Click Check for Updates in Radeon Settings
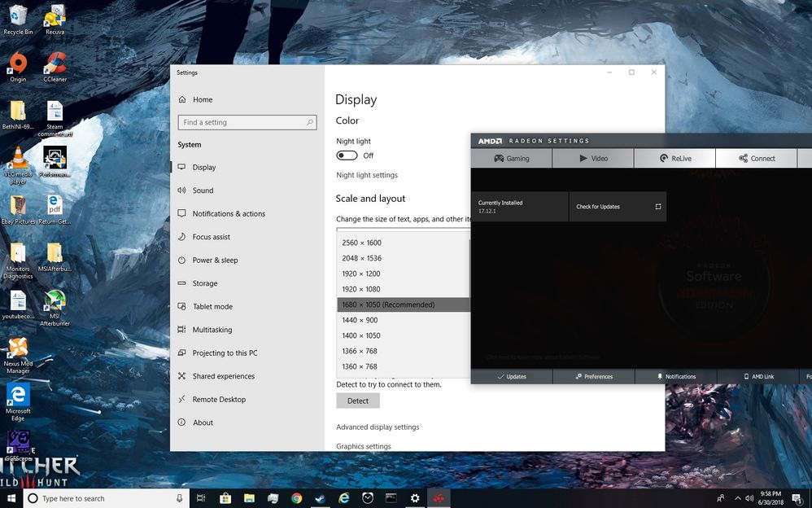 [x=618, y=206]
